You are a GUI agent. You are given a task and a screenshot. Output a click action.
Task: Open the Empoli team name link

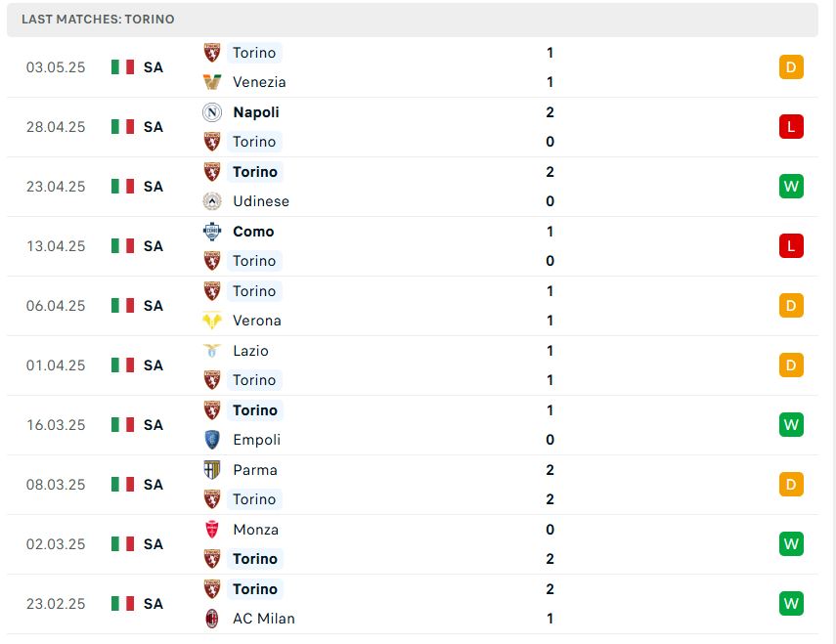tap(256, 440)
